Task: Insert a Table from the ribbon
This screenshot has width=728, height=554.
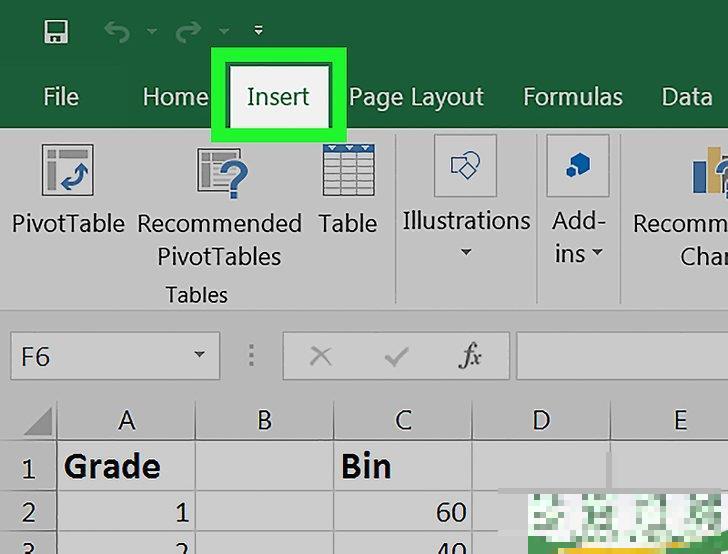Action: 348,189
